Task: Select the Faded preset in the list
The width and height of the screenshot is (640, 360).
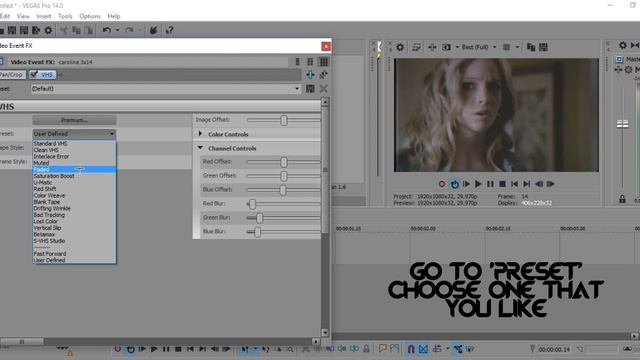Action: [74, 169]
